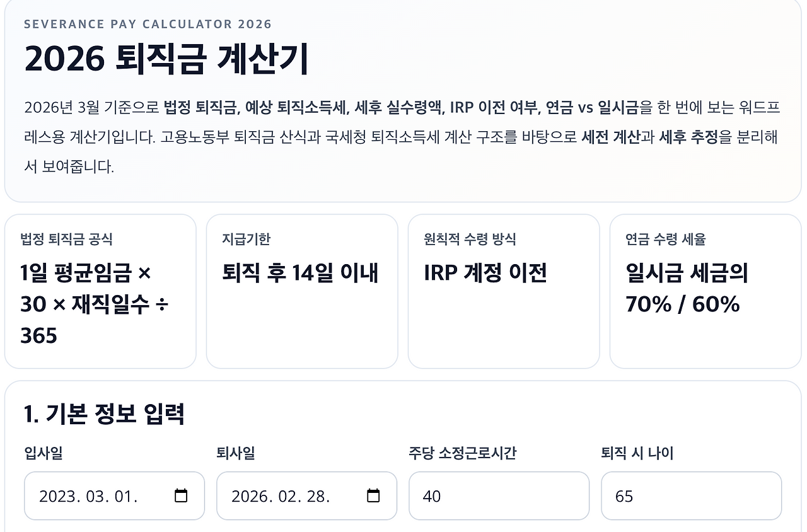Click the 퇴직 후 14일 이내 text
Viewport: 807px width, 532px height.
coord(301,273)
